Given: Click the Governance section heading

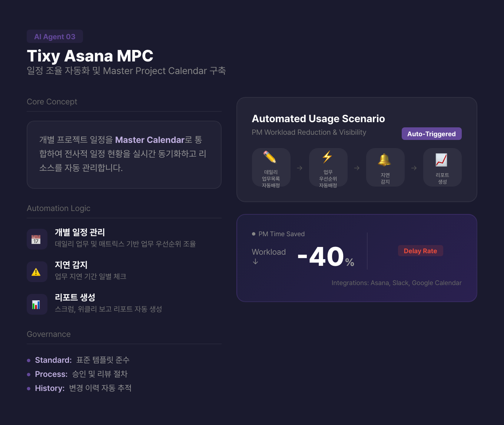Looking at the screenshot, I should (49, 334).
